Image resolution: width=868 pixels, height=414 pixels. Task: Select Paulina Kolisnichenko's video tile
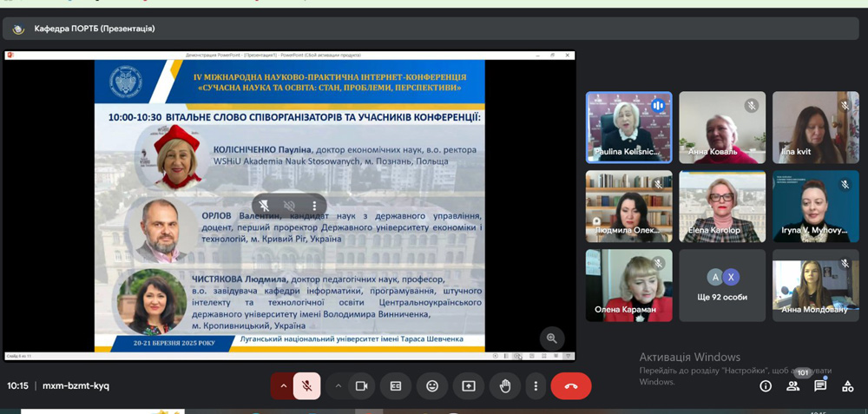pyautogui.click(x=628, y=128)
